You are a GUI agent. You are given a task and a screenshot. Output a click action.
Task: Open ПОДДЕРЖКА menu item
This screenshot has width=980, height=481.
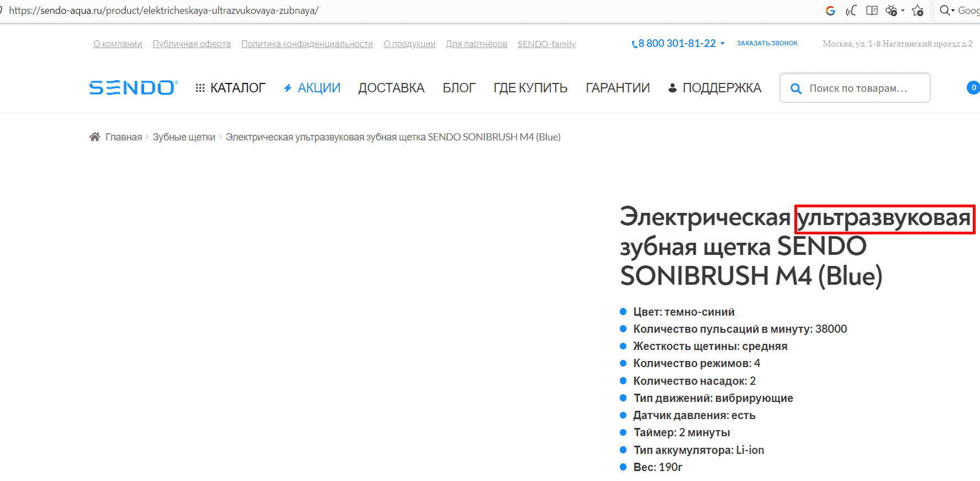(x=715, y=88)
